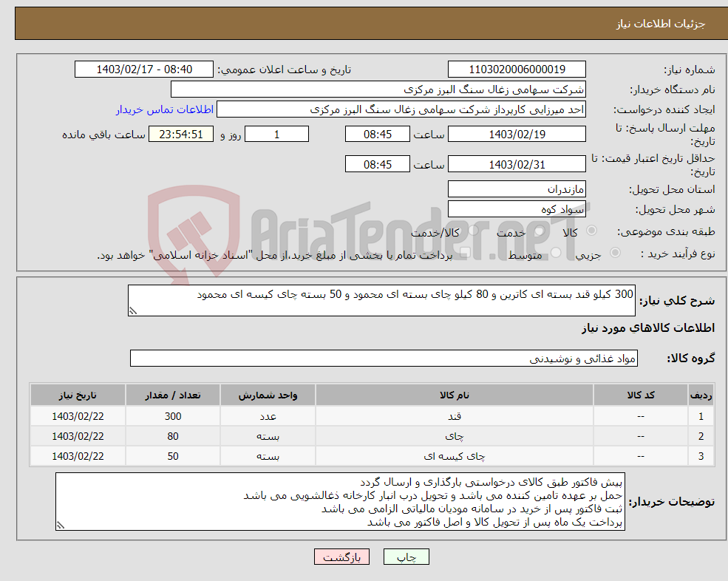Click the تعداد / مقدار column header
This screenshot has height=581, width=728.
[173, 395]
